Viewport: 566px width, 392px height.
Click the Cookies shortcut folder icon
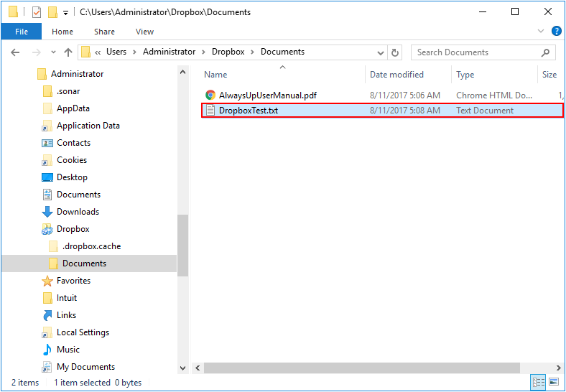pyautogui.click(x=47, y=160)
